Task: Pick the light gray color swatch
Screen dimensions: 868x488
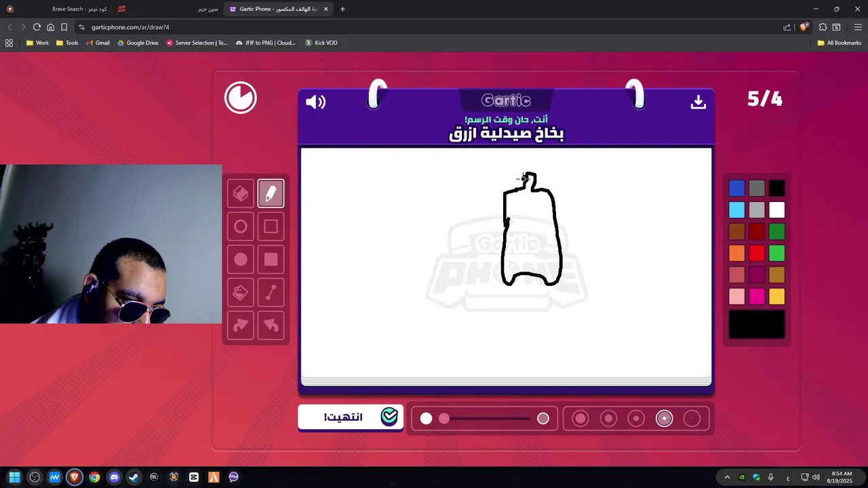Action: (757, 210)
